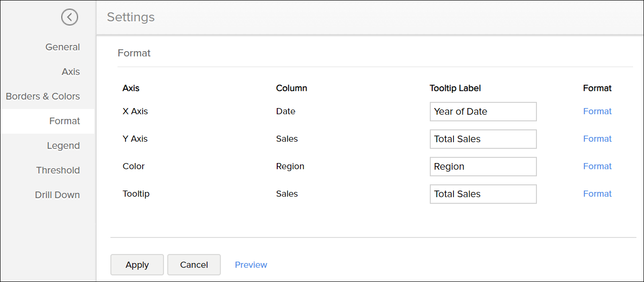
Task: Go to the Threshold settings section
Action: point(58,170)
